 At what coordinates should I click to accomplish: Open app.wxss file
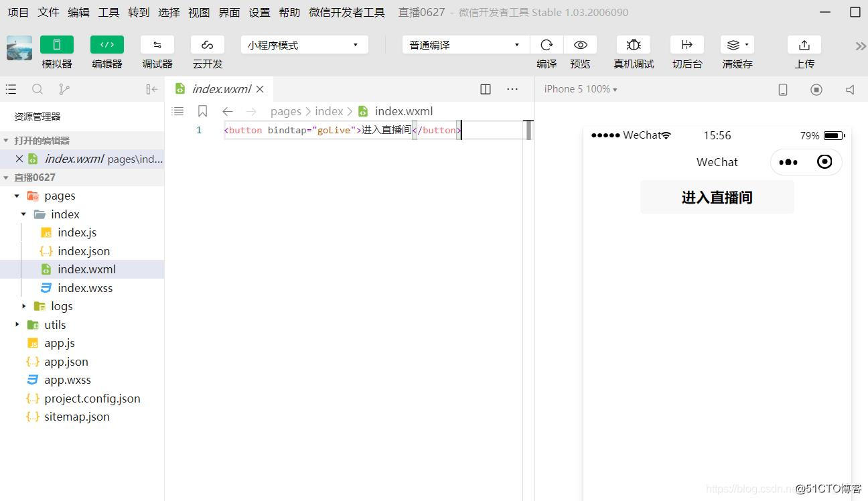[x=68, y=380]
